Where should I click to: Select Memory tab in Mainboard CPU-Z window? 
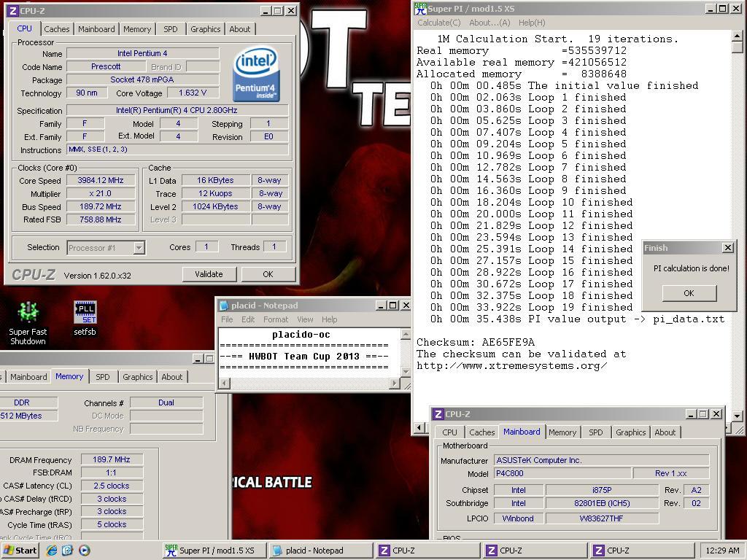pyautogui.click(x=562, y=432)
